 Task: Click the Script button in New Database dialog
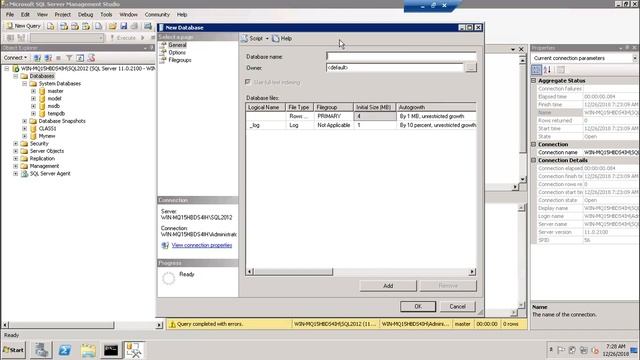252,38
